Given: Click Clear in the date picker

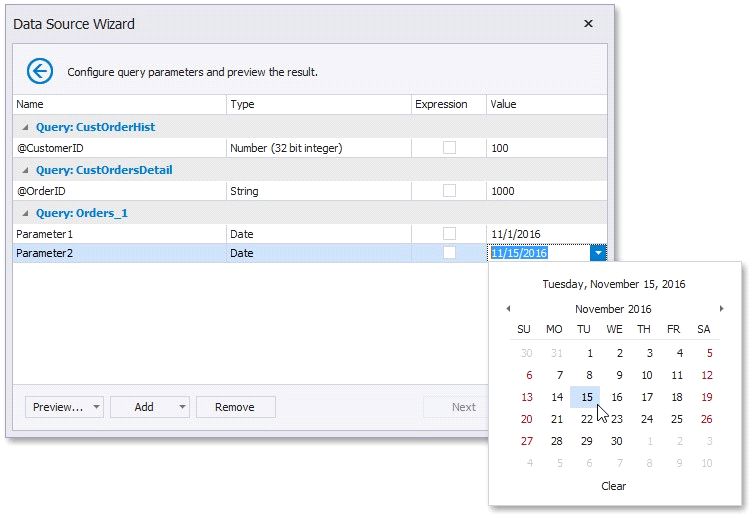Looking at the screenshot, I should (613, 486).
